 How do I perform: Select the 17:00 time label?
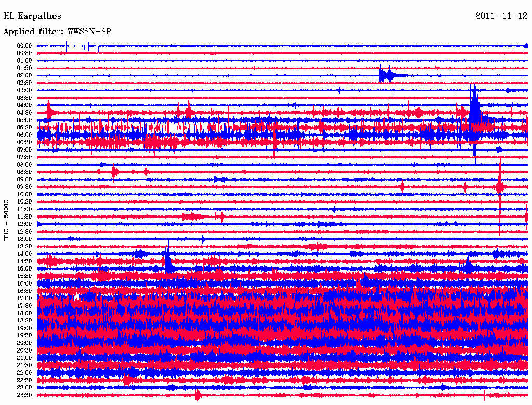point(24,299)
